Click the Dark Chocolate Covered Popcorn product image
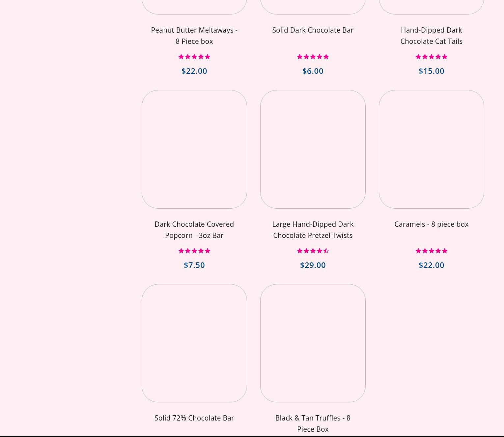 tap(194, 149)
